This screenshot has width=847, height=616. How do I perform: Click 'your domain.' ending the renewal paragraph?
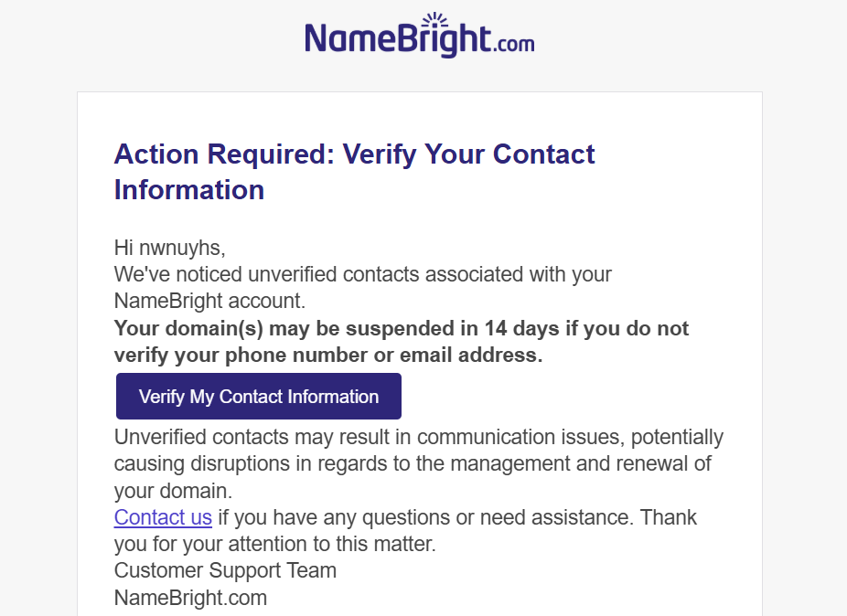(x=173, y=491)
